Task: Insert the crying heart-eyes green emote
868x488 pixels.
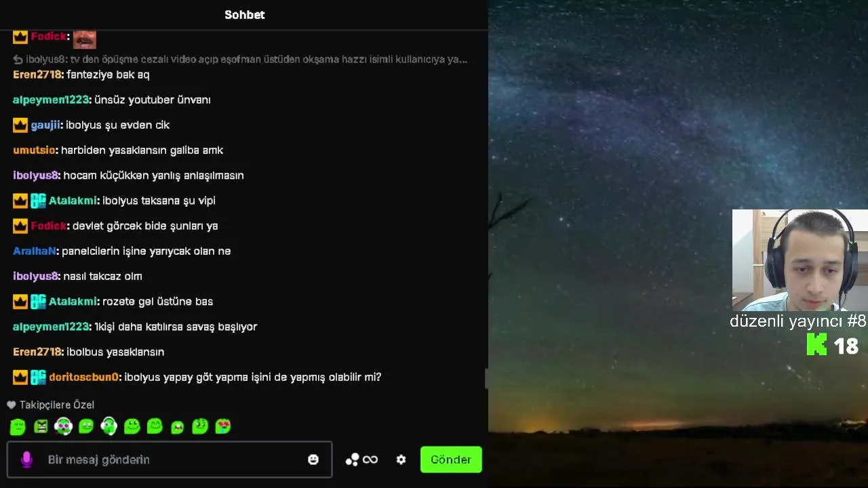Action: (223, 426)
